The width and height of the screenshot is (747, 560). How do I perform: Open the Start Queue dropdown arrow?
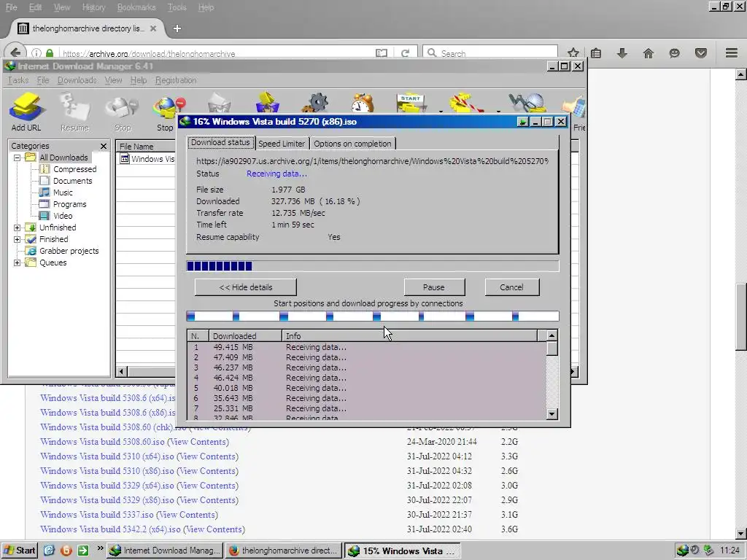pyautogui.click(x=441, y=112)
